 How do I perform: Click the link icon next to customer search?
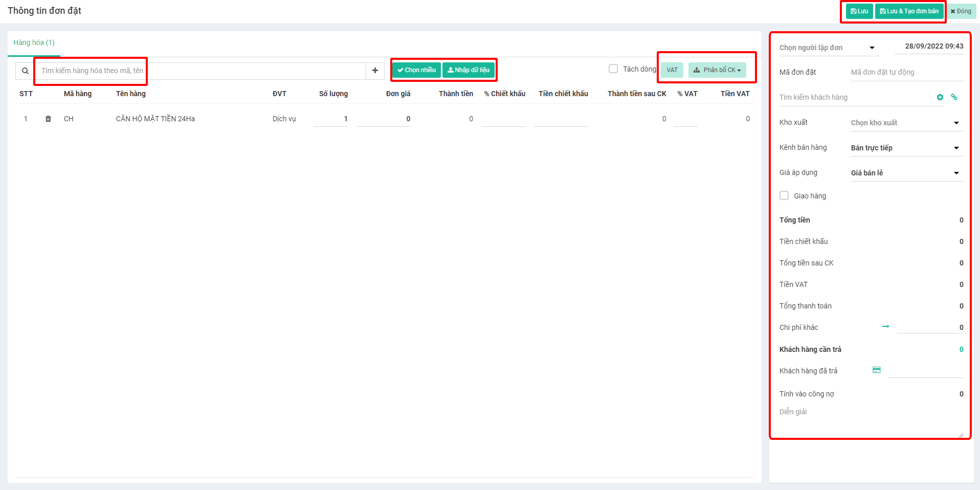[x=954, y=97]
